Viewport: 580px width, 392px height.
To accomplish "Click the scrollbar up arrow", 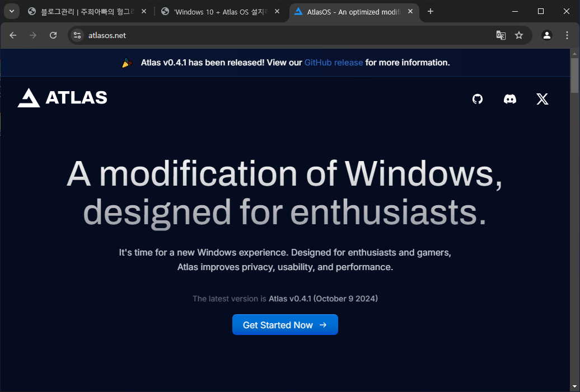I will [574, 54].
